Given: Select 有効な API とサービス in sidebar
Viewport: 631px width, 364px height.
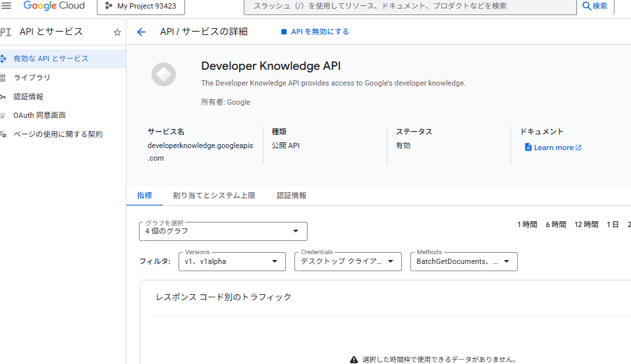Looking at the screenshot, I should click(x=63, y=59).
